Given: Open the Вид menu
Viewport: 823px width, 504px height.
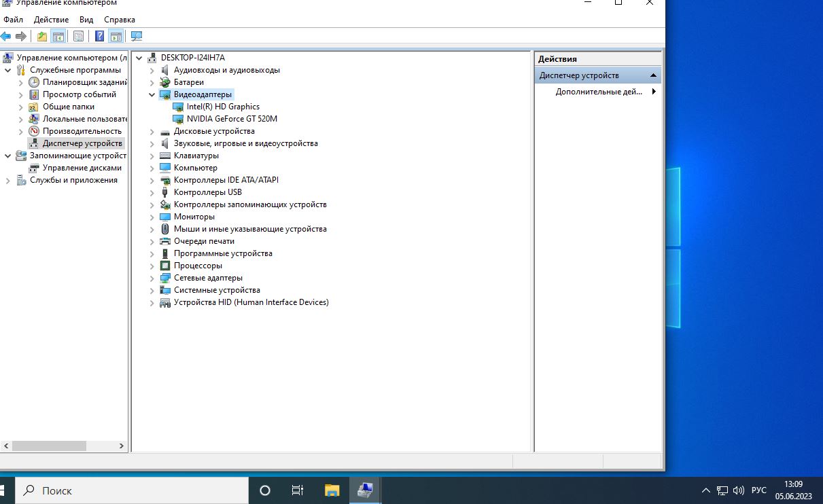Looking at the screenshot, I should click(x=86, y=20).
